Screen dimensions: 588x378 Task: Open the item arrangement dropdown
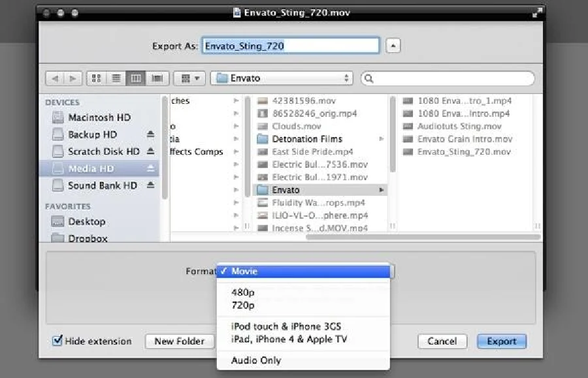[190, 78]
